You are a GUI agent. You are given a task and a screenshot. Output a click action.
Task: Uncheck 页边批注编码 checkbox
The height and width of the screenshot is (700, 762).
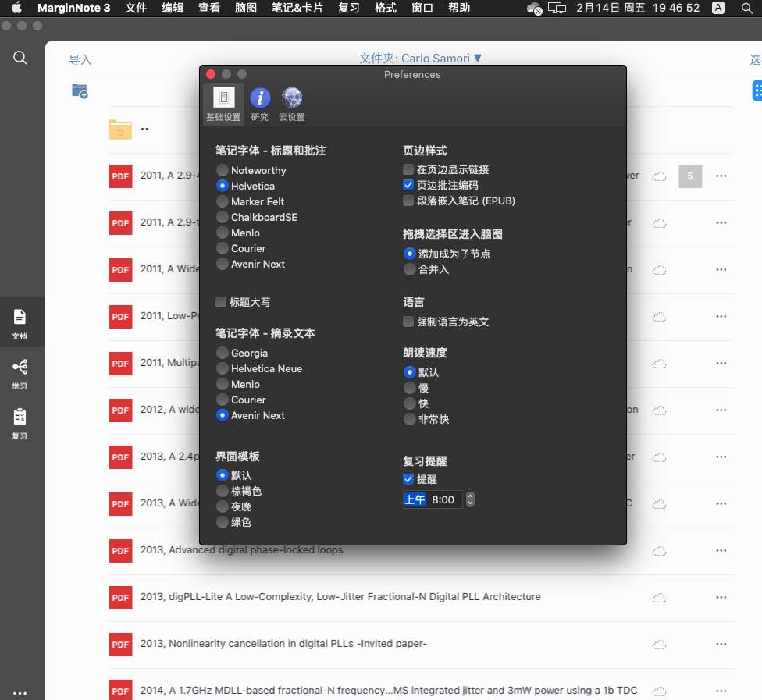[408, 185]
